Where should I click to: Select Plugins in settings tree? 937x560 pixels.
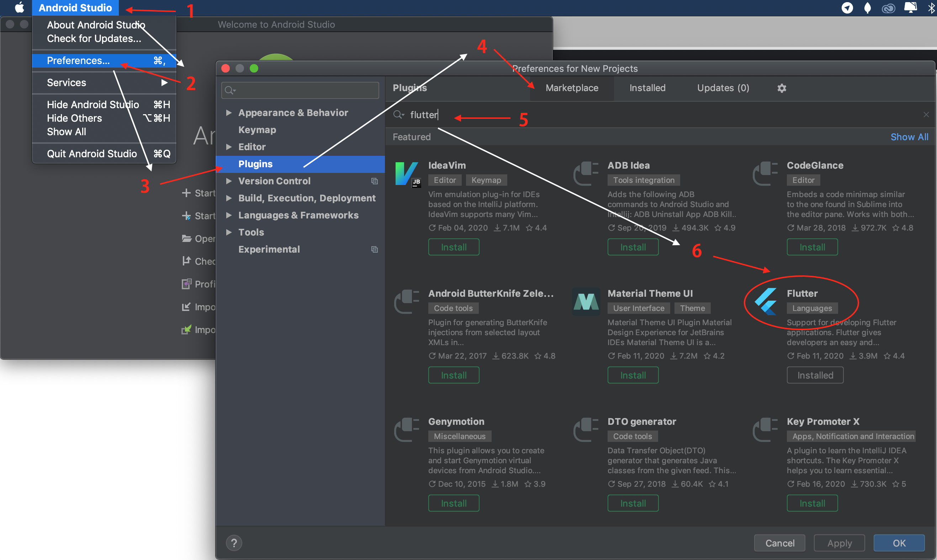point(300,164)
